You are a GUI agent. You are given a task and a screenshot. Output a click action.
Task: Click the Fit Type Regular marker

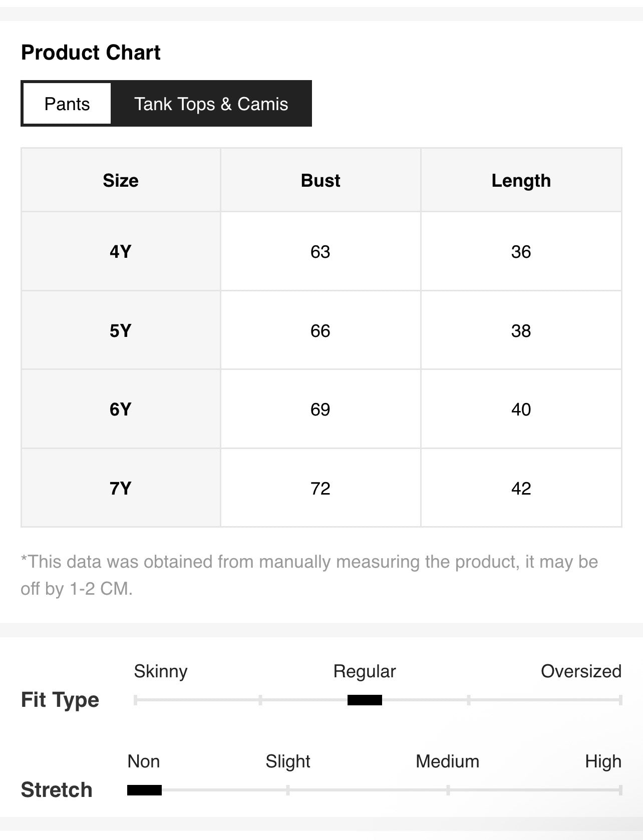365,700
